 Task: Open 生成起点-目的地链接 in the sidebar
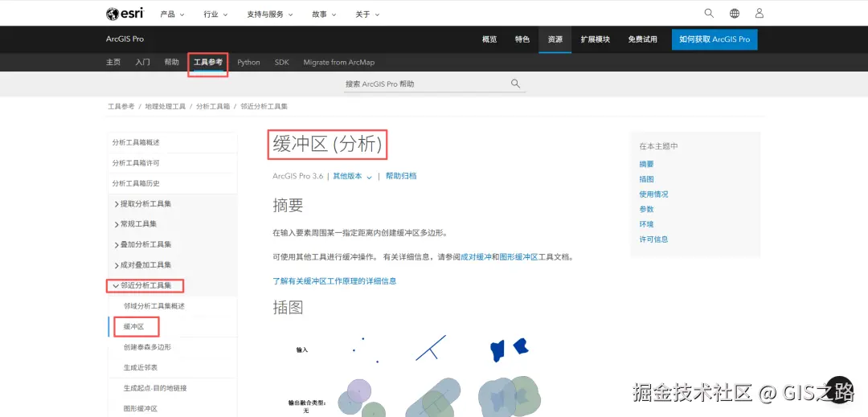click(x=155, y=388)
